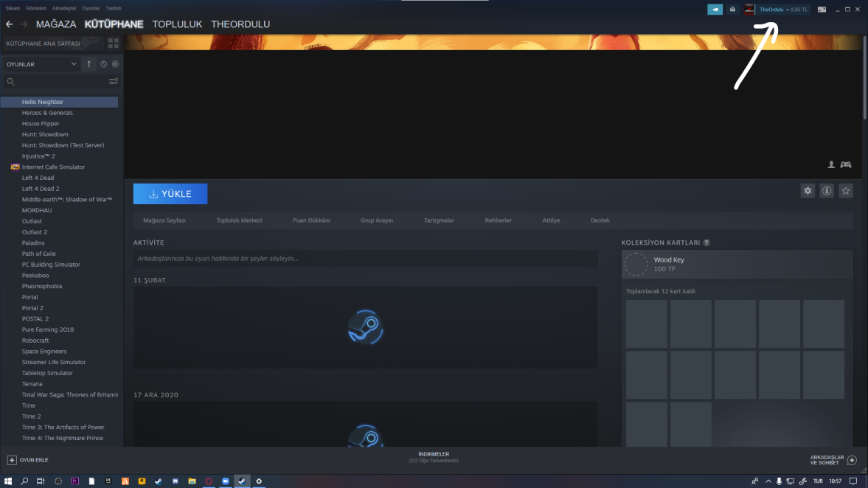Open the MAĞAZA tab
Viewport: 868px width, 488px height.
(x=56, y=24)
